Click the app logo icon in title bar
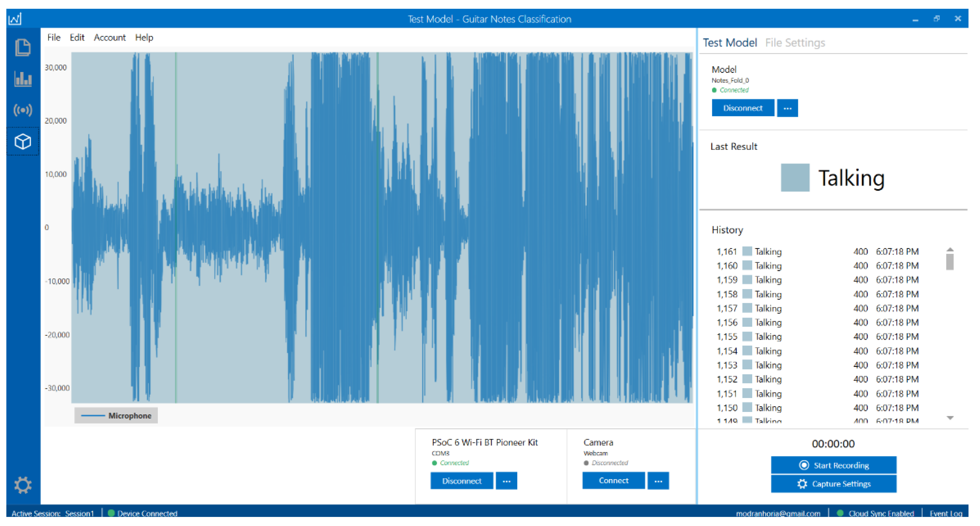 pyautogui.click(x=15, y=19)
